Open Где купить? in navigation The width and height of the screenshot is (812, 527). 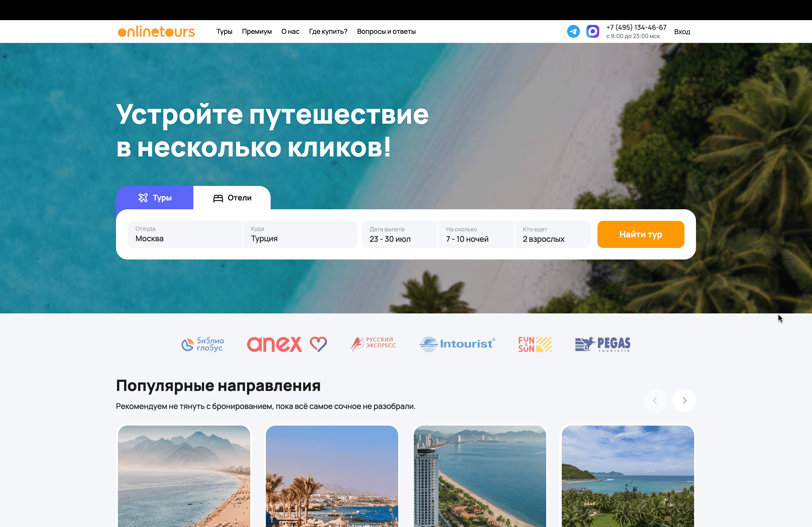(x=328, y=31)
